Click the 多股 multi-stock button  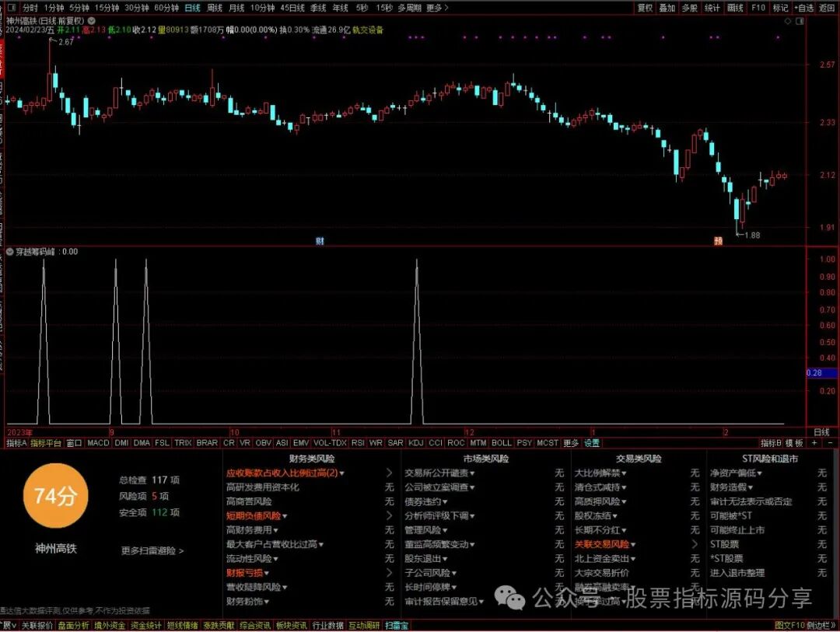pyautogui.click(x=689, y=8)
